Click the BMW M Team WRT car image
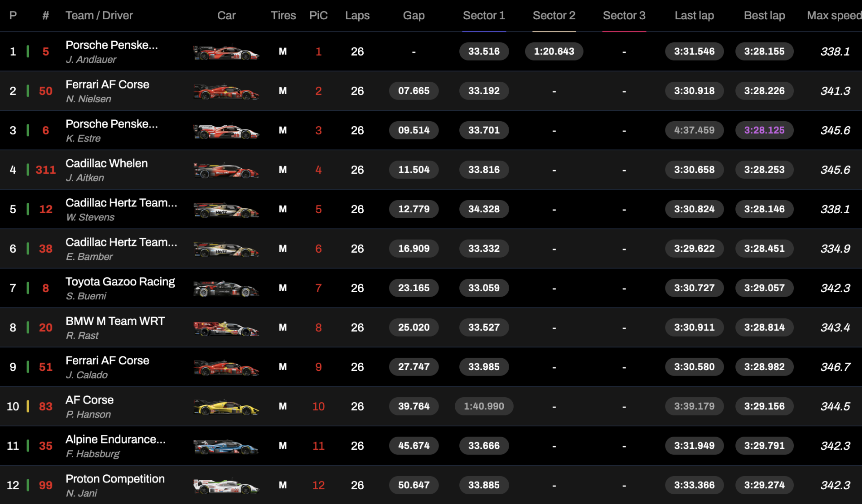862x504 pixels. pos(226,329)
